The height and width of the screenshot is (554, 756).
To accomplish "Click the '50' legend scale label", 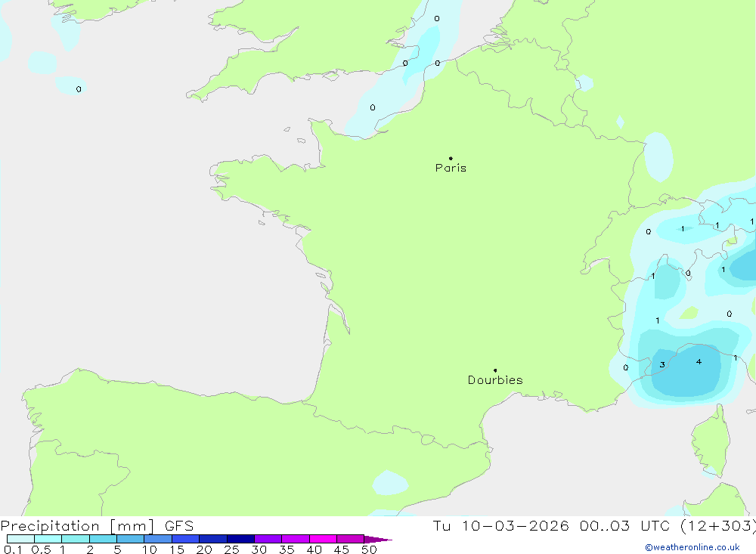I will click(369, 549).
